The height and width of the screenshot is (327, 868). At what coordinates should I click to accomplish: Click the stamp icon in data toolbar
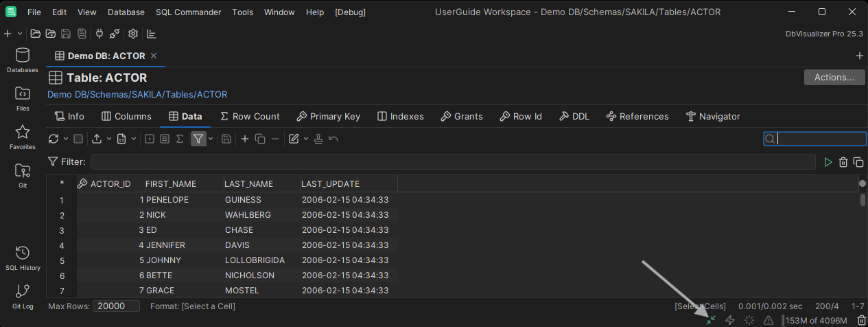[318, 139]
